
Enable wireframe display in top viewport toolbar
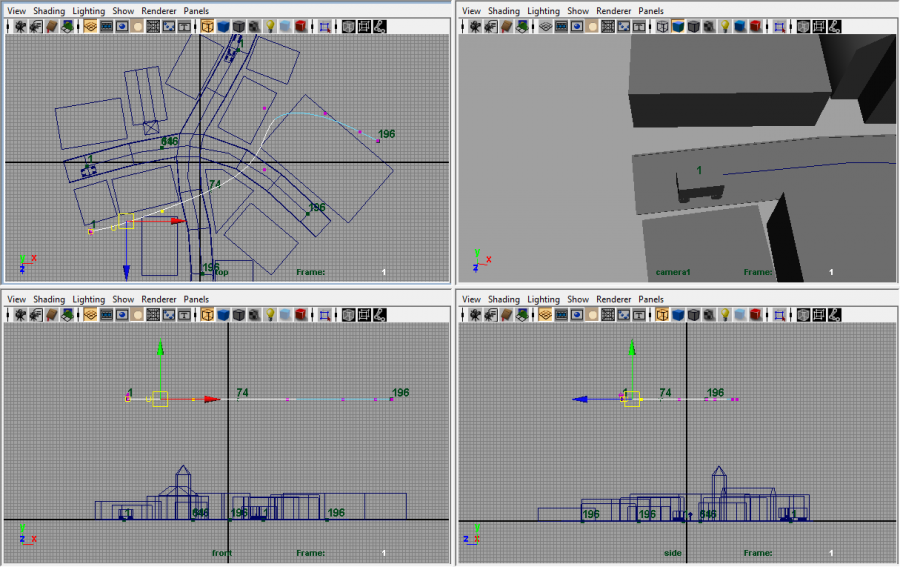point(207,27)
